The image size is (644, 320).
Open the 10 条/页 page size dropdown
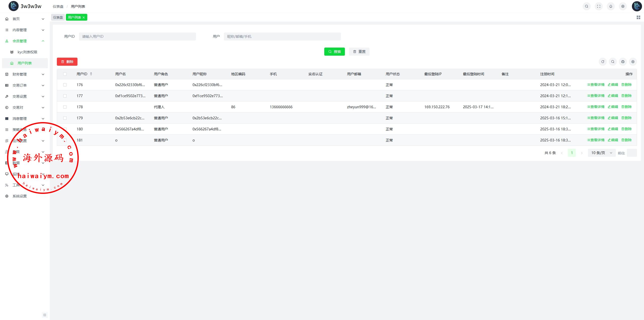pyautogui.click(x=601, y=153)
